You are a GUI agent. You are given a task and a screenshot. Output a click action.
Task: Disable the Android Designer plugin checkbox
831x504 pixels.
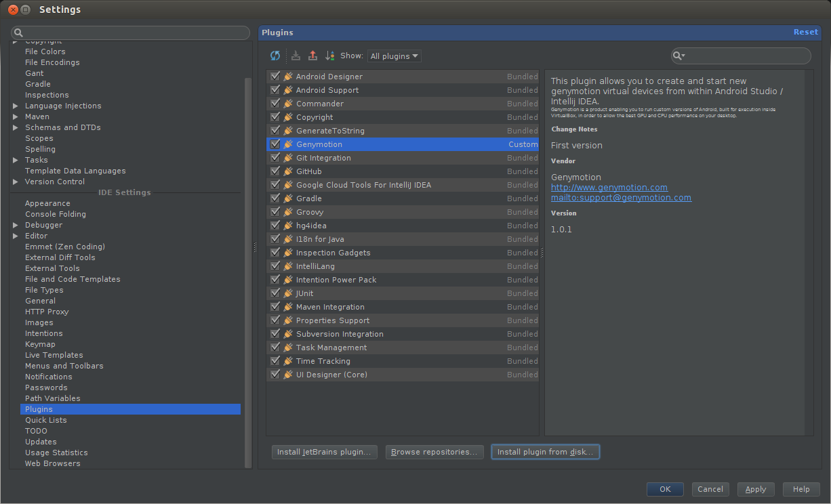tap(275, 77)
